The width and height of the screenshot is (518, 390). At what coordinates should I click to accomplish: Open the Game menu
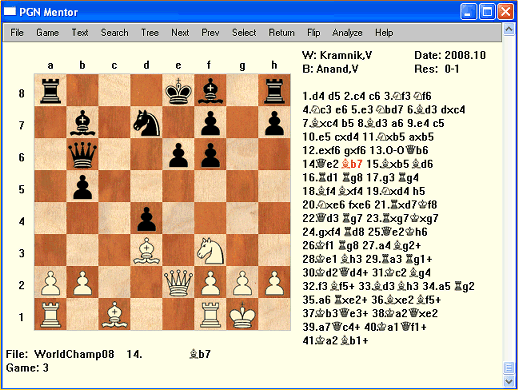pyautogui.click(x=47, y=33)
